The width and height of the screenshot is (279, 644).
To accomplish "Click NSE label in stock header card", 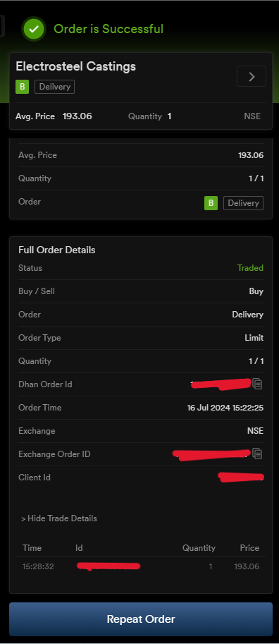I will coord(252,116).
